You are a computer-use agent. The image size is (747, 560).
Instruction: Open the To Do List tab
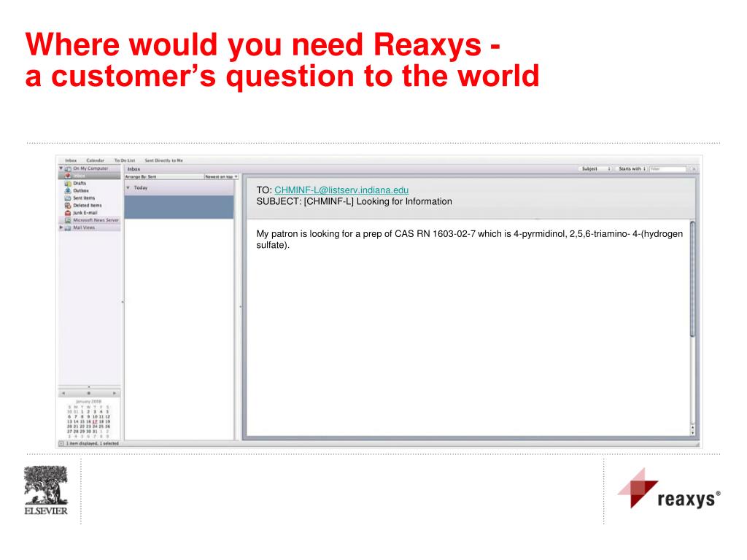pos(125,160)
